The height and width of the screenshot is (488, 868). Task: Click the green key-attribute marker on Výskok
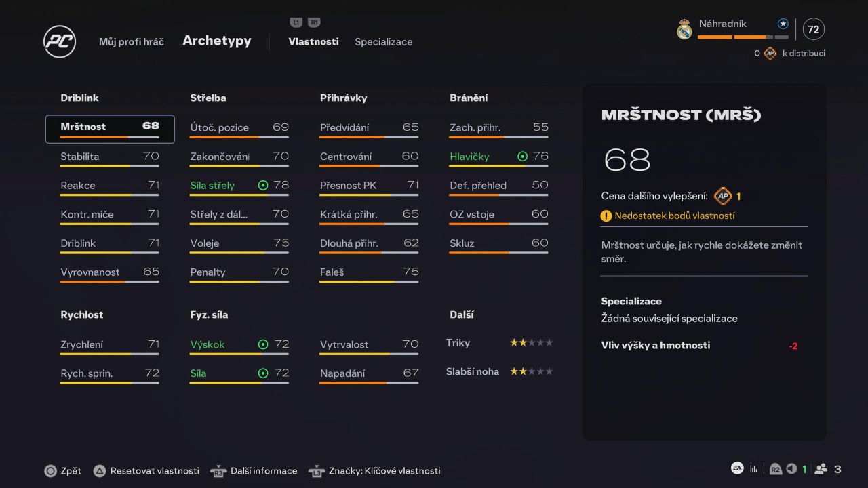[263, 344]
